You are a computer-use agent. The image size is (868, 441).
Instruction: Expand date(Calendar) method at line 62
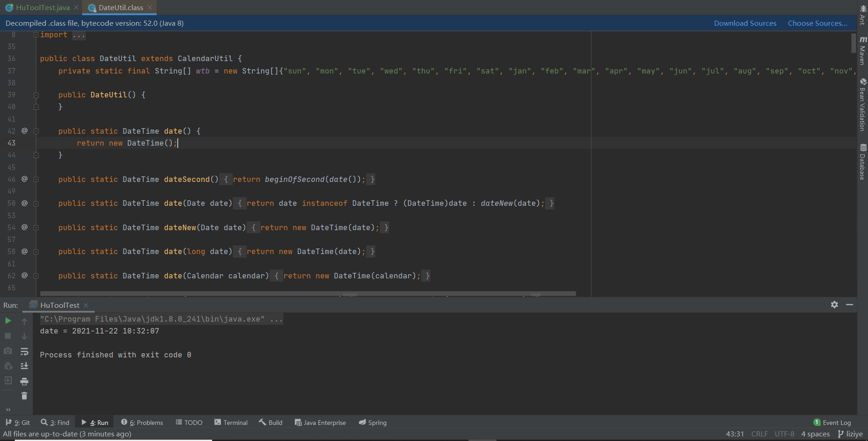pos(36,276)
